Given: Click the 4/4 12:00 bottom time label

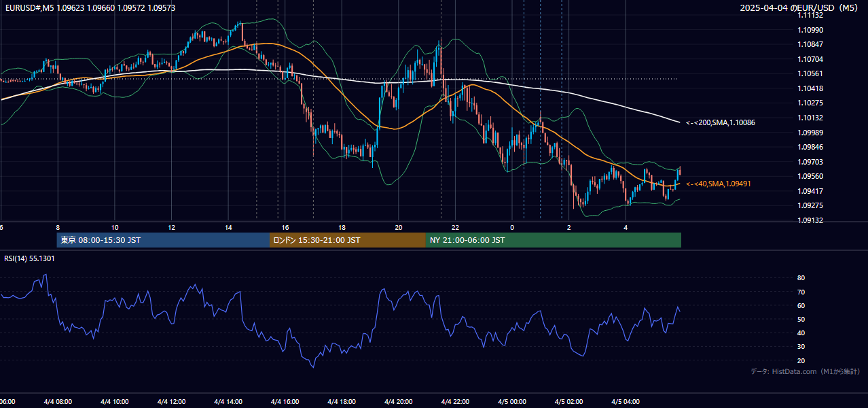Looking at the screenshot, I should [172, 402].
